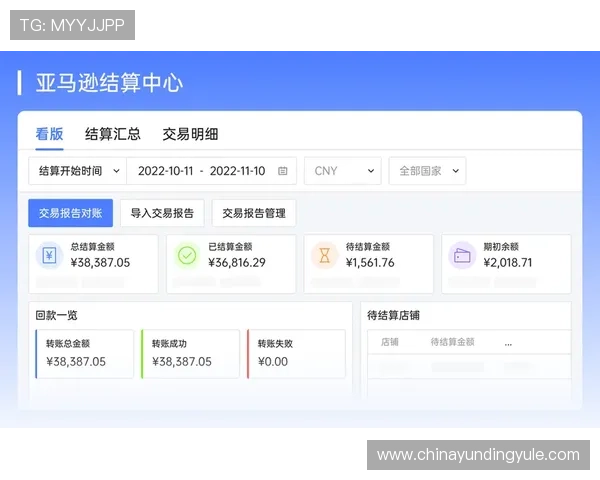Screen dimensions: 600x480
Task: Click the 转账成功 card
Action: (191, 354)
